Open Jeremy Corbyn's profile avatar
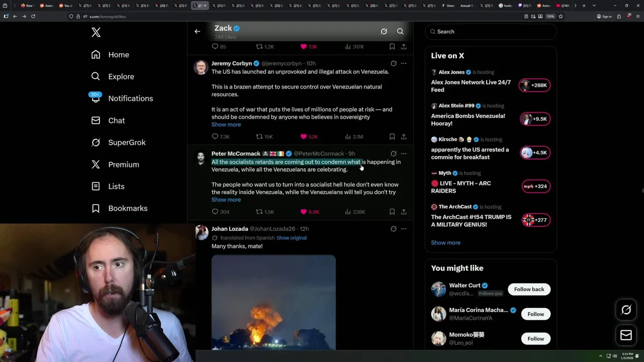The height and width of the screenshot is (362, 644). point(201,67)
